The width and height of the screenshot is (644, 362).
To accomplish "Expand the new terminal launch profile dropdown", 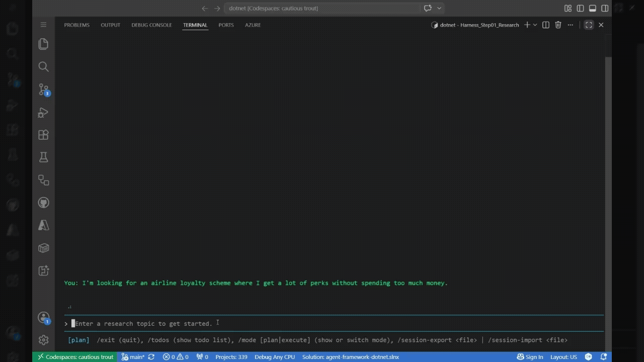I will 535,25.
